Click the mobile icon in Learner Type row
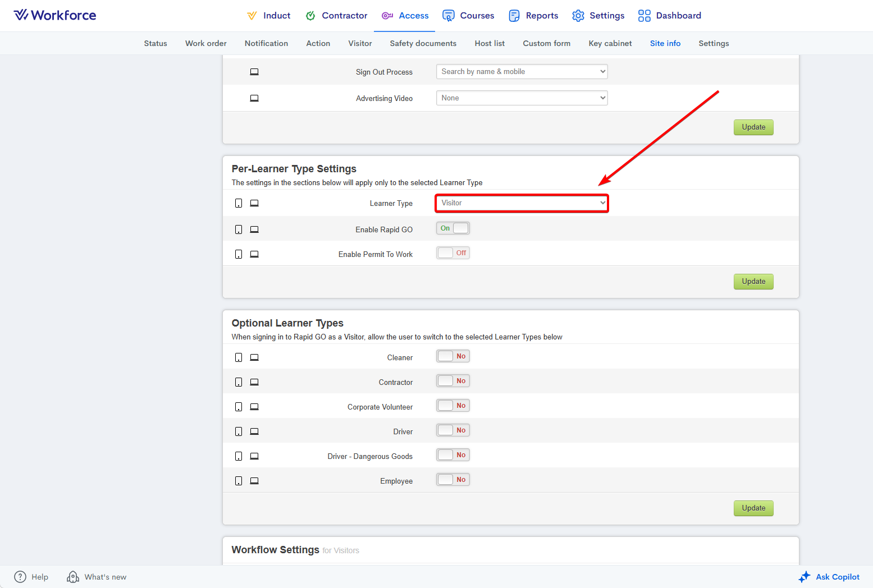The width and height of the screenshot is (873, 588). [239, 203]
